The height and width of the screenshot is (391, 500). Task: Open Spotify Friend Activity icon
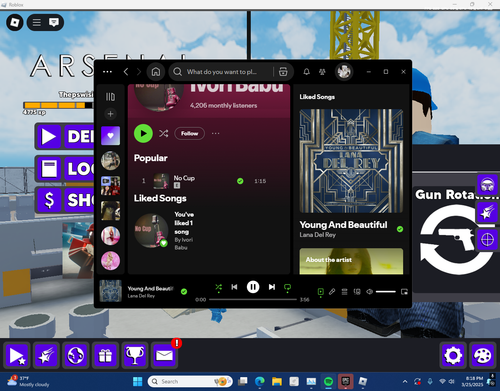[322, 72]
